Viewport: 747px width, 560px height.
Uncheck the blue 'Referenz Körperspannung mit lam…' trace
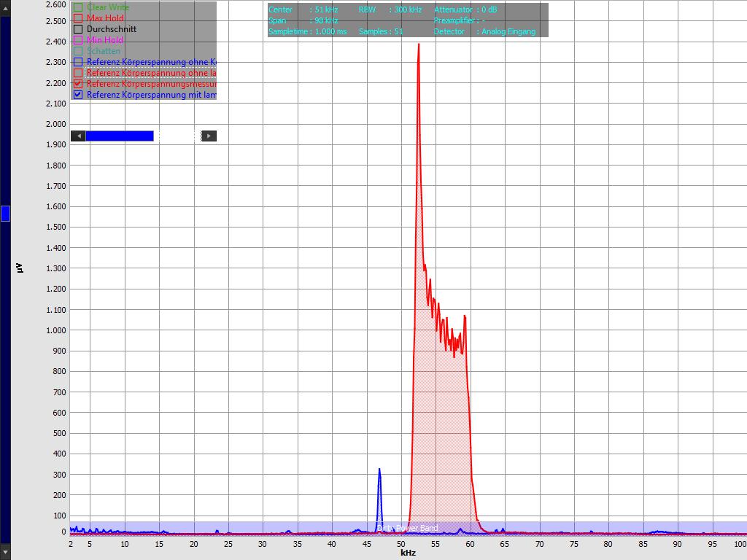coord(78,95)
